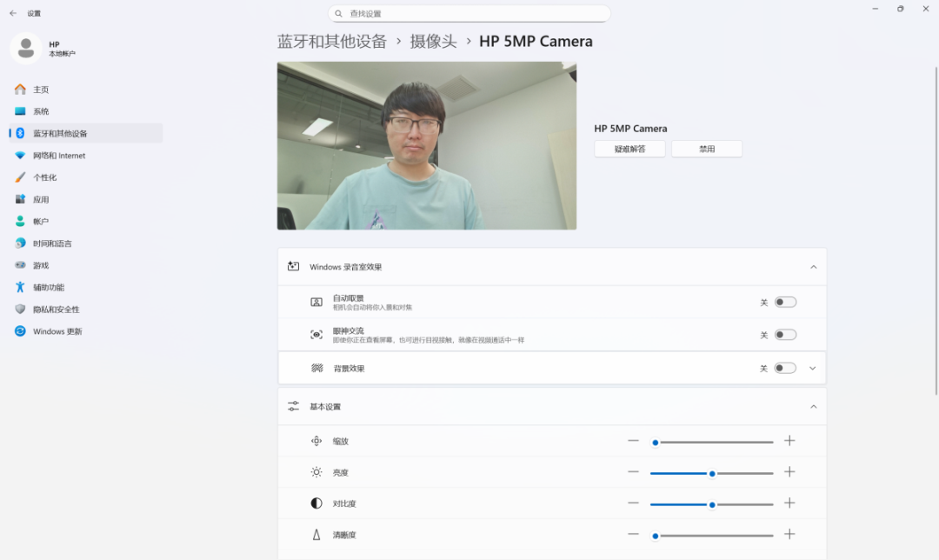Go to 个性化 settings
This screenshot has width=939, height=560.
pyautogui.click(x=85, y=177)
